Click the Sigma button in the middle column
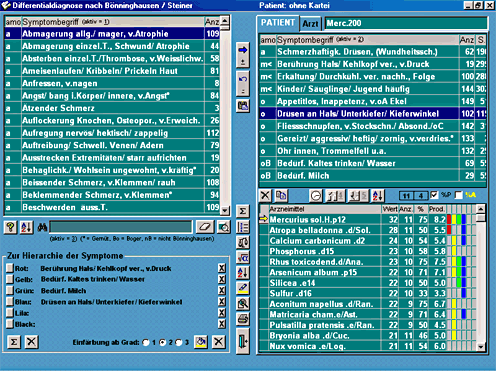 pos(243,211)
